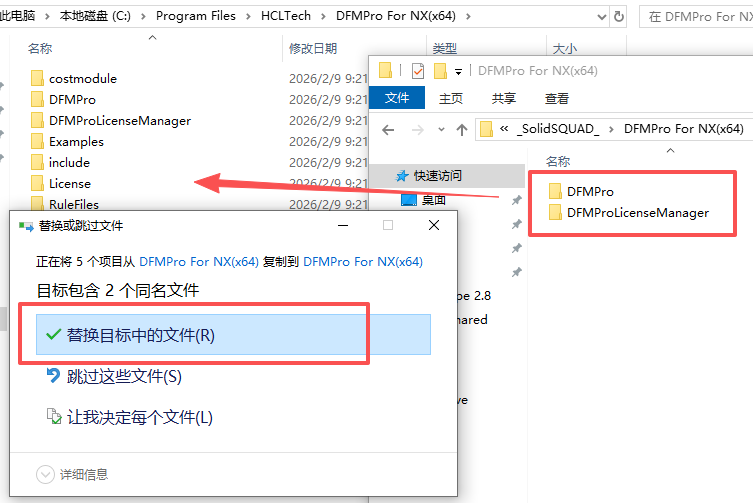Sort by 名称 column in Program Files window

click(x=40, y=49)
